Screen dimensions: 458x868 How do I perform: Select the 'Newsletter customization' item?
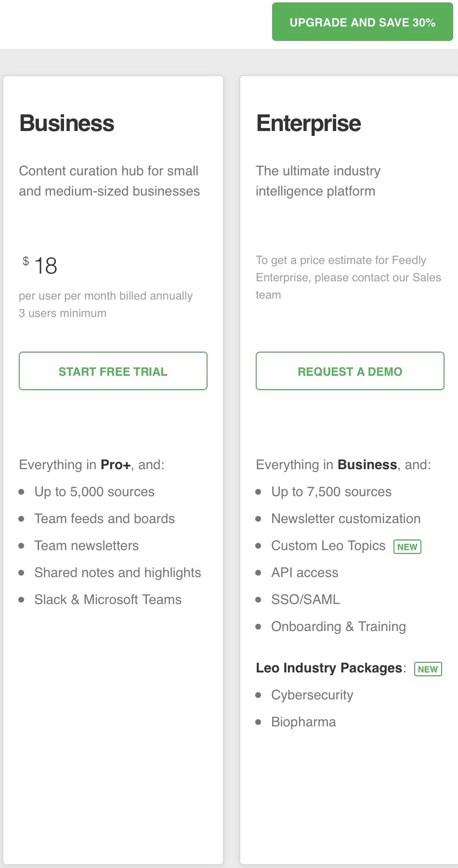click(346, 519)
